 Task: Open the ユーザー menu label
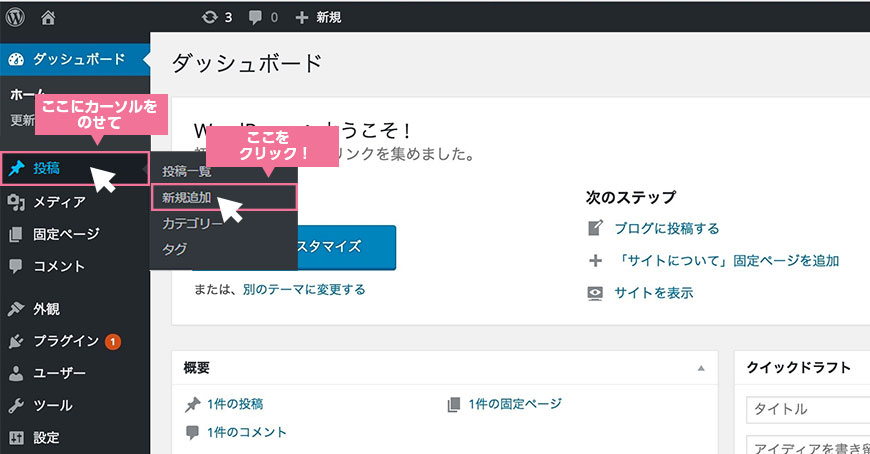[x=59, y=373]
